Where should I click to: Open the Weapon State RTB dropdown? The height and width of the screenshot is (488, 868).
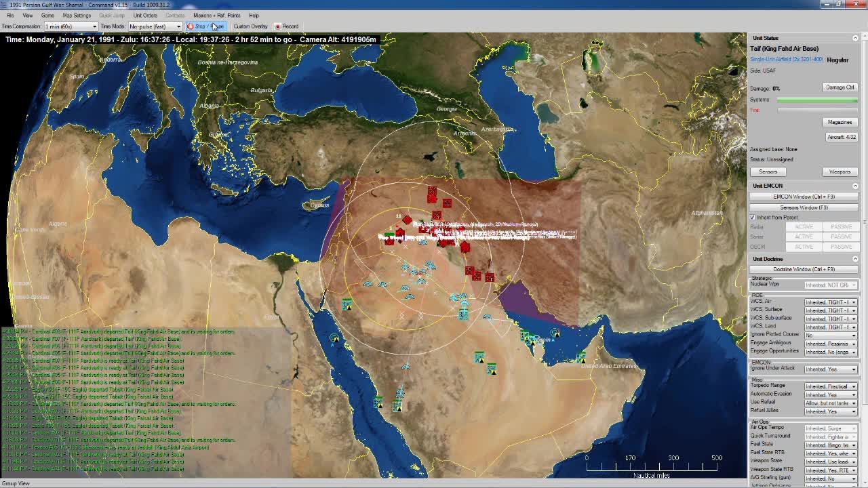[x=831, y=470]
